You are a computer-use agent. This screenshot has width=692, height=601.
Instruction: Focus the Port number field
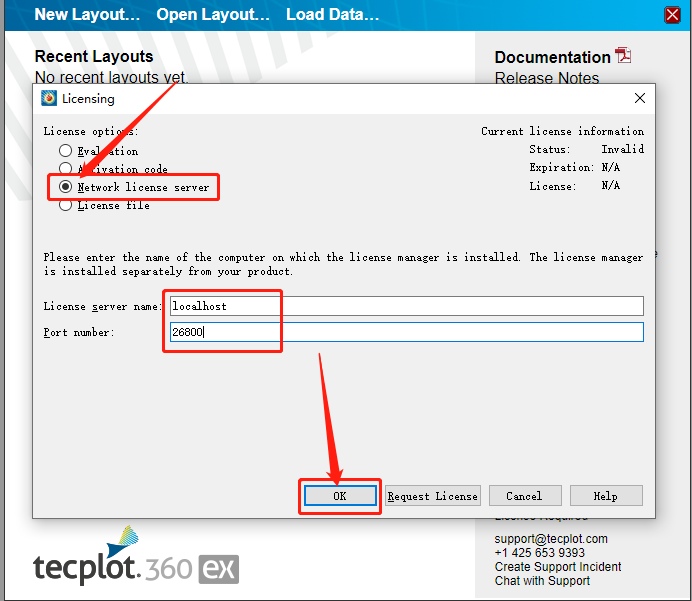[406, 332]
